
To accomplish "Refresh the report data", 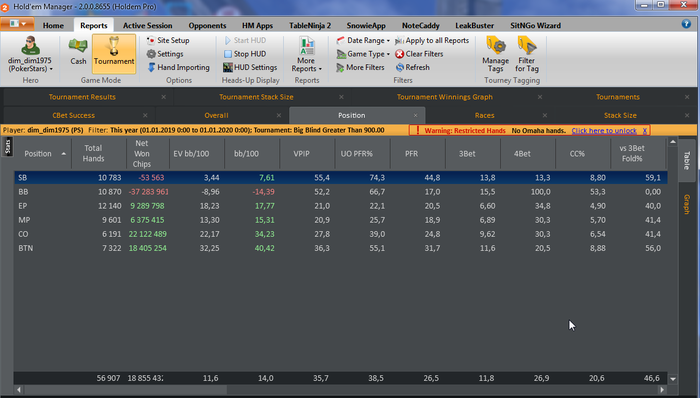I will 412,67.
